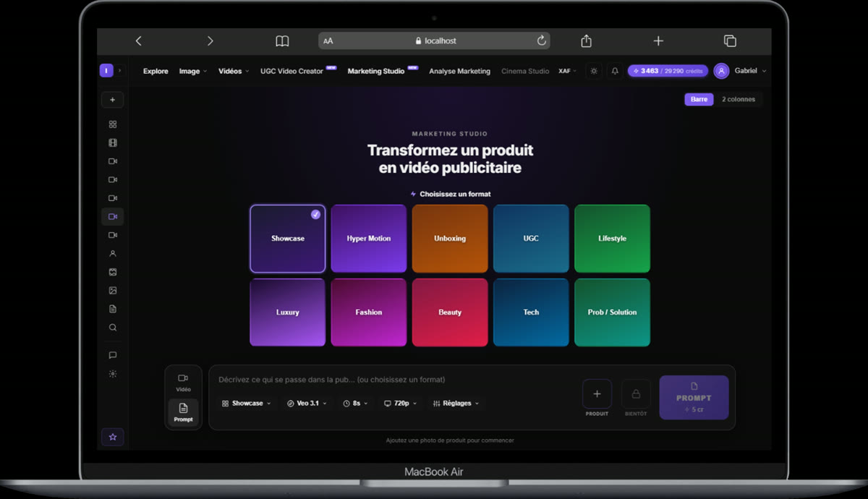The height and width of the screenshot is (499, 868).
Task: Expand the Image menu dropdown
Action: coord(193,71)
